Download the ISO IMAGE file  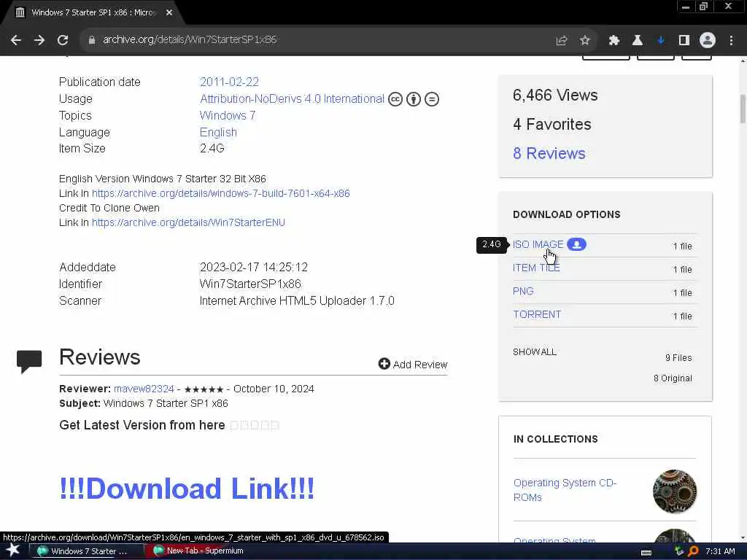point(538,244)
